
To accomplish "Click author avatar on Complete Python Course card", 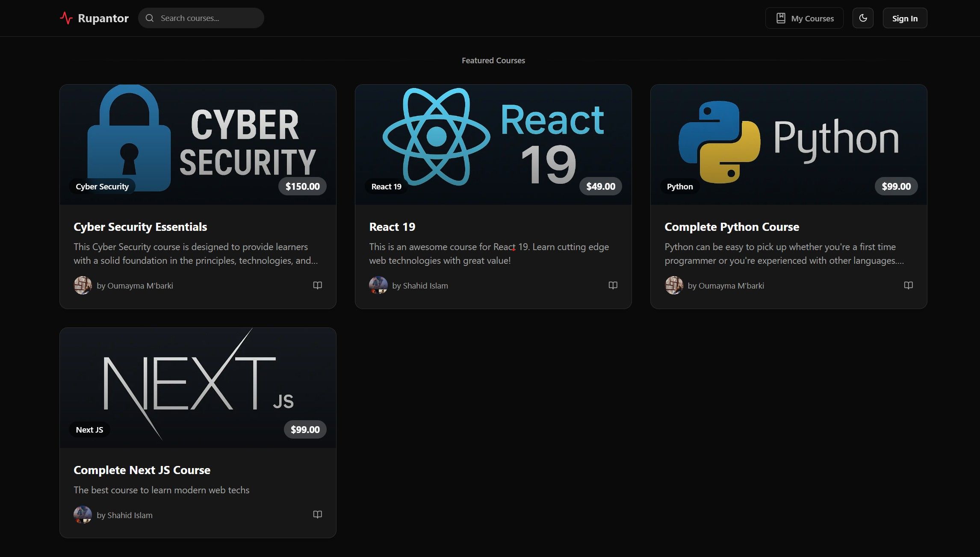I will click(674, 285).
